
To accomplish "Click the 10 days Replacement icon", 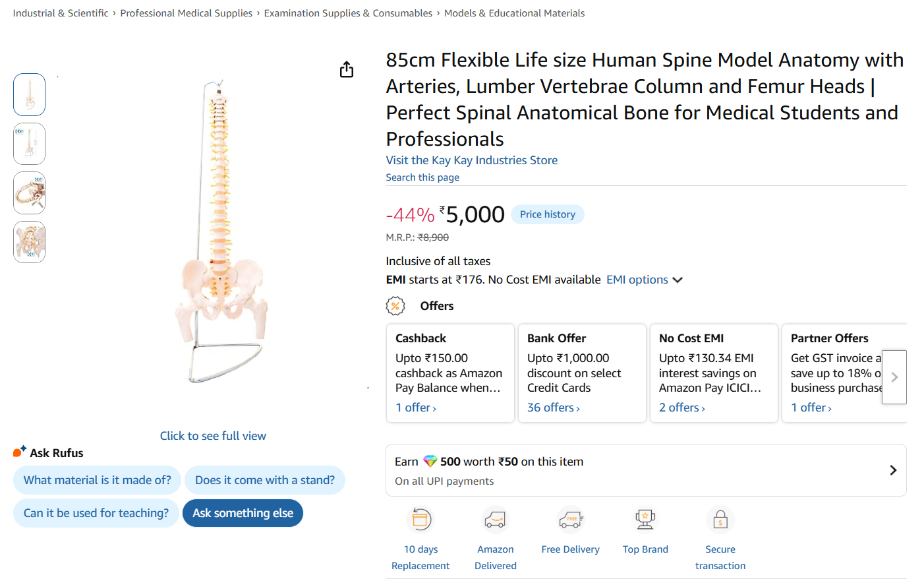I will pyautogui.click(x=421, y=520).
